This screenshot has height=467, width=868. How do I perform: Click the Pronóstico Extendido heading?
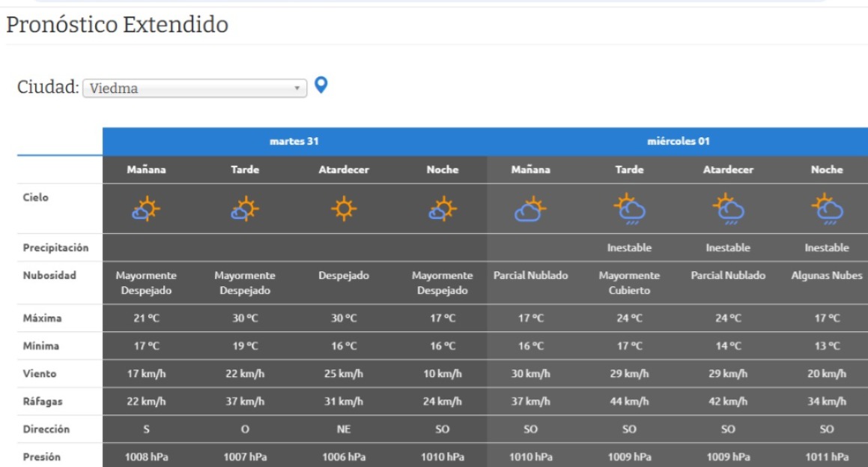pyautogui.click(x=117, y=25)
